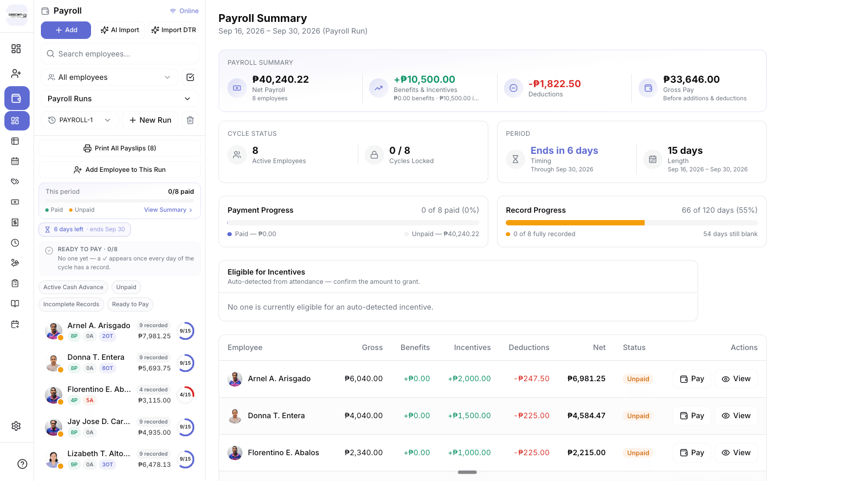The height and width of the screenshot is (481, 868).
Task: Open the clock icon in the left rail
Action: tap(15, 243)
